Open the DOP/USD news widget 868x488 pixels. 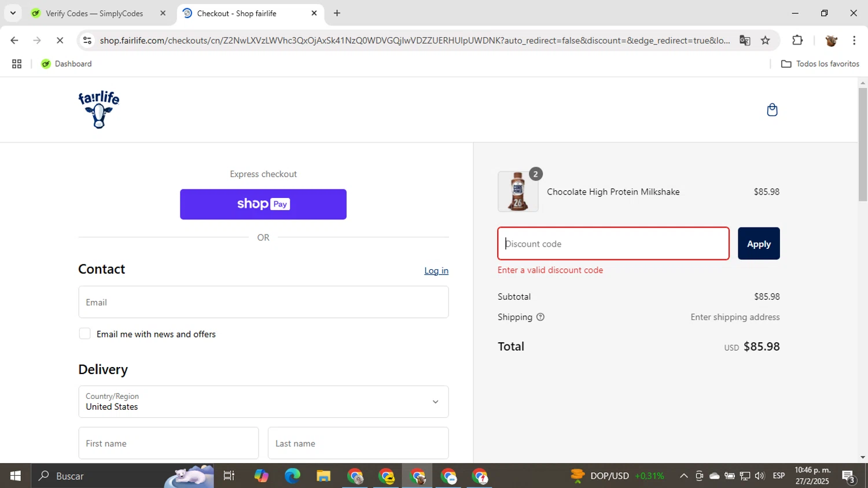click(617, 476)
